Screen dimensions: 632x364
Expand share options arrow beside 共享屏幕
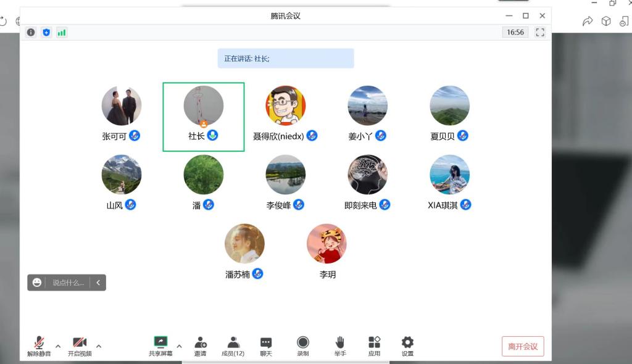point(180,346)
